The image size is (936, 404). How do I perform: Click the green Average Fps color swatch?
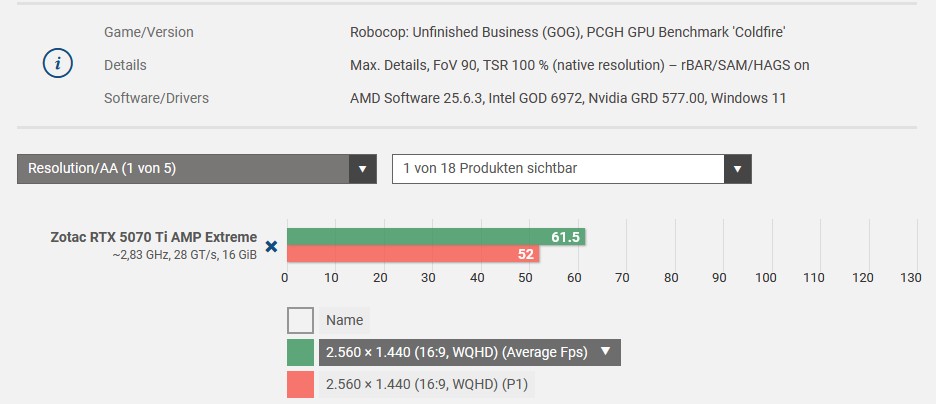[x=300, y=352]
